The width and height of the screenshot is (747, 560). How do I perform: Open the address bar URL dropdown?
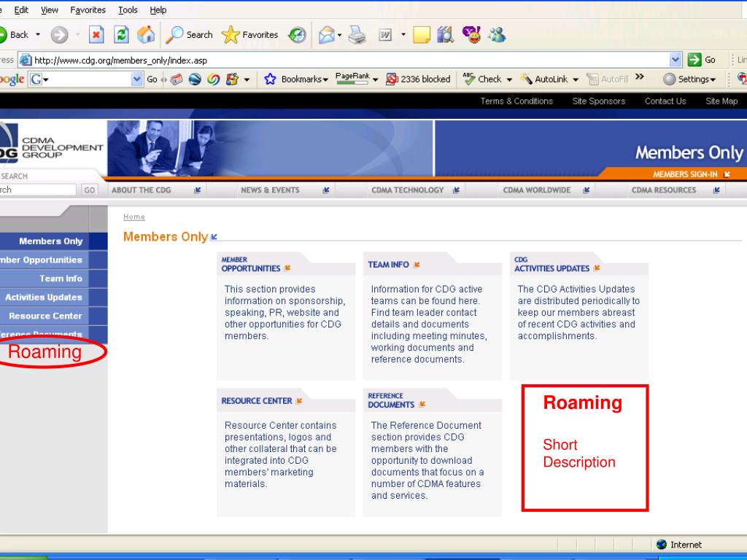675,60
